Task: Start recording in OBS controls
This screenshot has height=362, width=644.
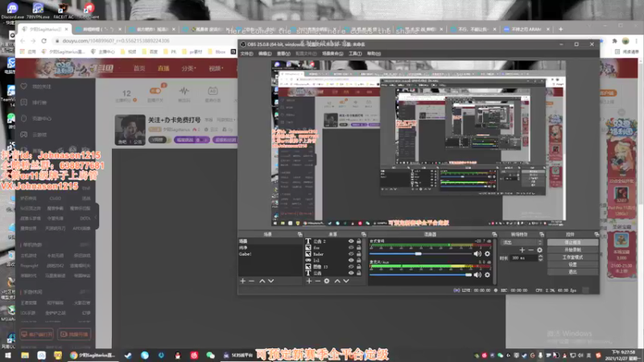Action: 572,250
